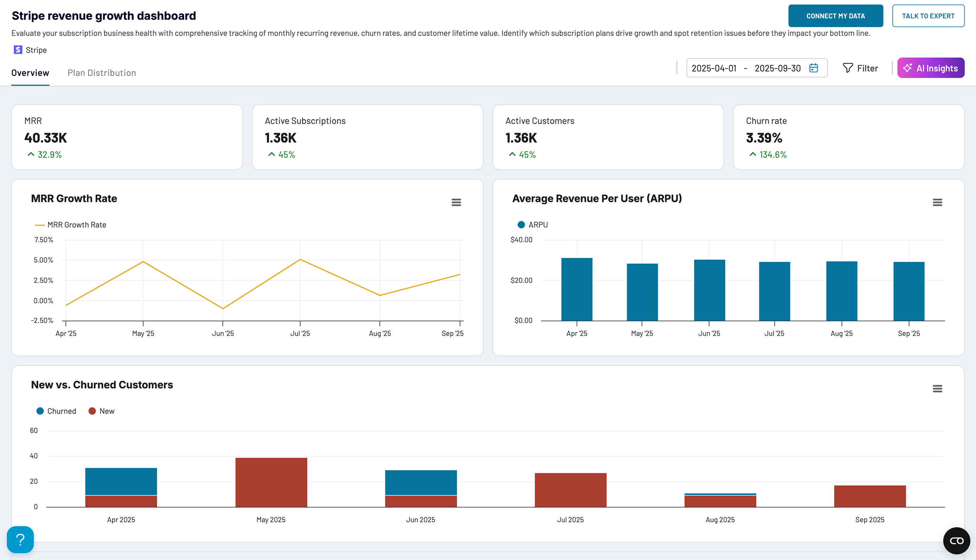Image resolution: width=976 pixels, height=560 pixels.
Task: Open the MRR Growth Rate chart hamburger menu
Action: coord(456,202)
